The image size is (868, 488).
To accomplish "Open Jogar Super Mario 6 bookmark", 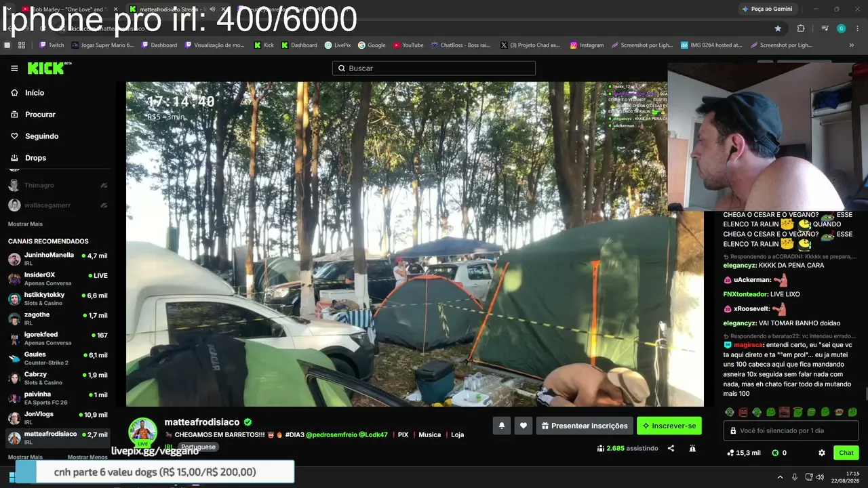I will [102, 45].
